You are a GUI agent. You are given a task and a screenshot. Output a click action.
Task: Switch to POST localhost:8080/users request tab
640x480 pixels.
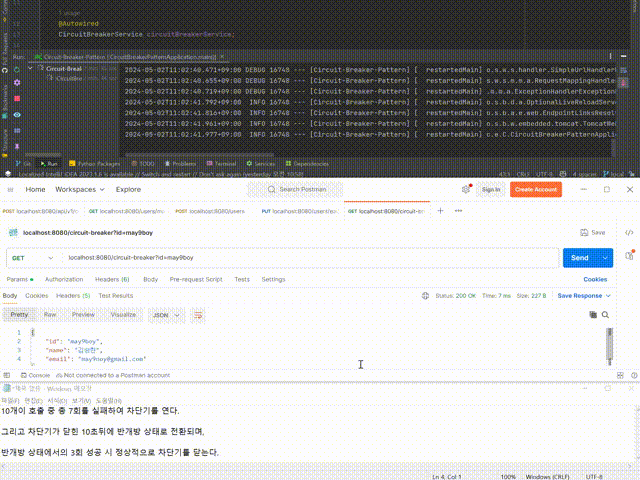(210, 211)
